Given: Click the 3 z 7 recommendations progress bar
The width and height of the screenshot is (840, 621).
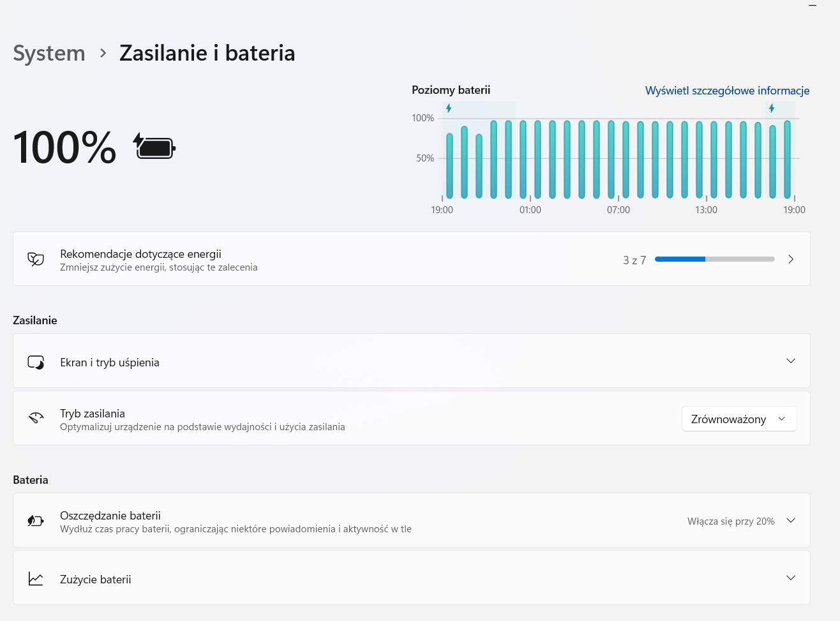Looking at the screenshot, I should (x=714, y=259).
